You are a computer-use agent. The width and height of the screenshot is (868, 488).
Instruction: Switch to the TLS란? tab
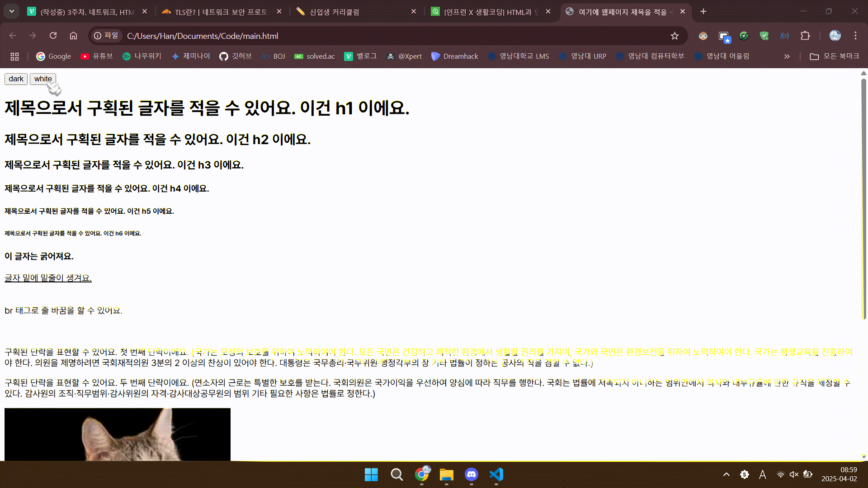(221, 12)
